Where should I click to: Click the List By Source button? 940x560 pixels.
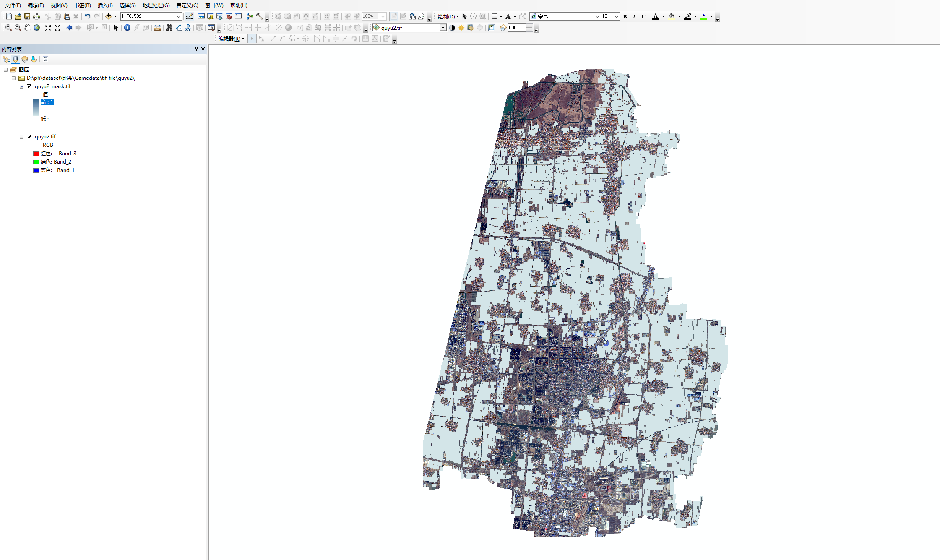(15, 59)
